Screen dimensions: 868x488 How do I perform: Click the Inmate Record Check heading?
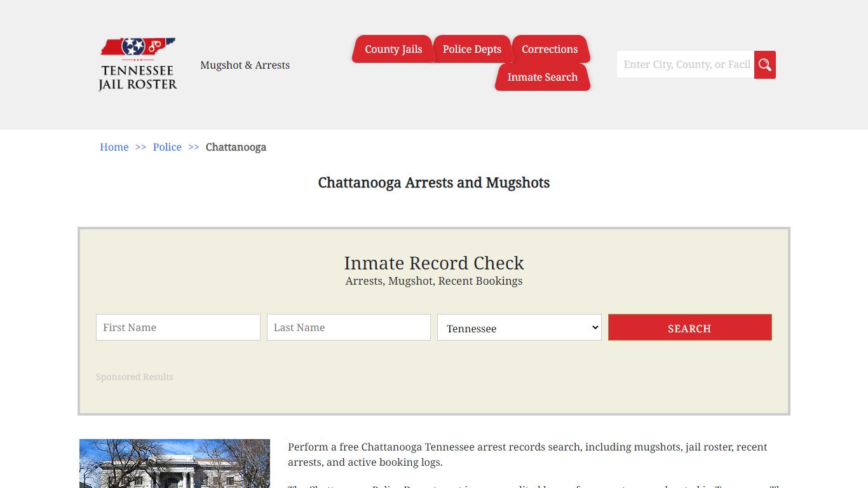point(434,263)
